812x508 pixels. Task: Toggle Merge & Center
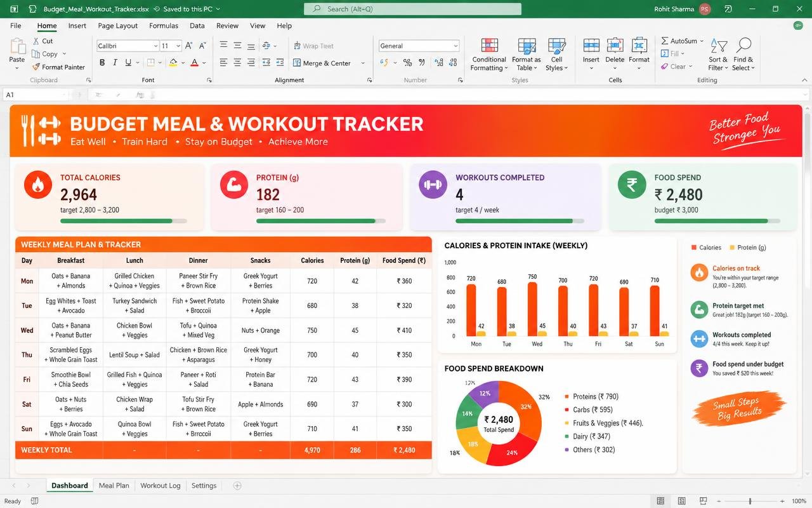[x=322, y=63]
